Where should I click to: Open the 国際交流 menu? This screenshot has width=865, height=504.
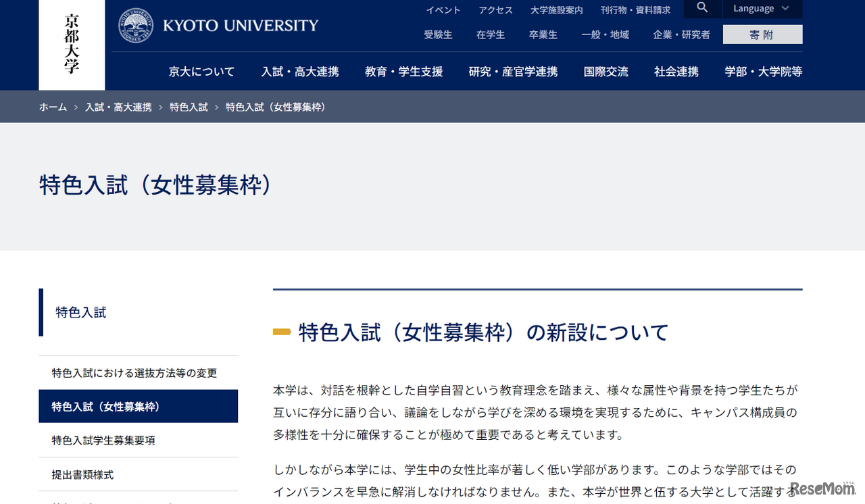coord(605,72)
